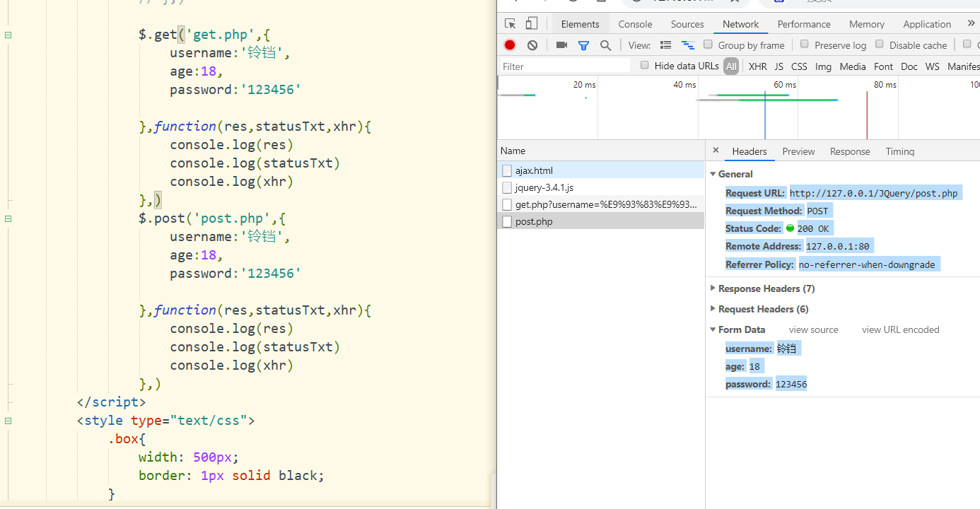Filter requests by WS type
This screenshot has width=980, height=509.
pos(932,66)
